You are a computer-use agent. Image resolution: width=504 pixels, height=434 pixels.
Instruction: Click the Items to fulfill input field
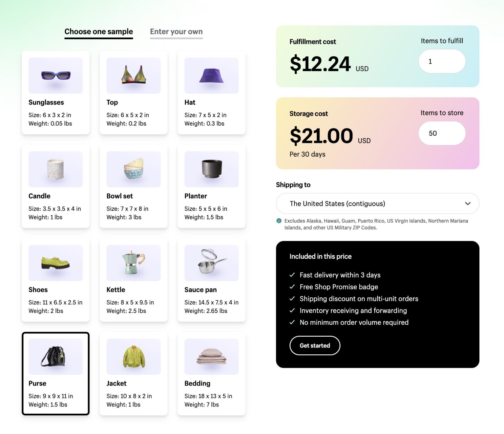(442, 61)
